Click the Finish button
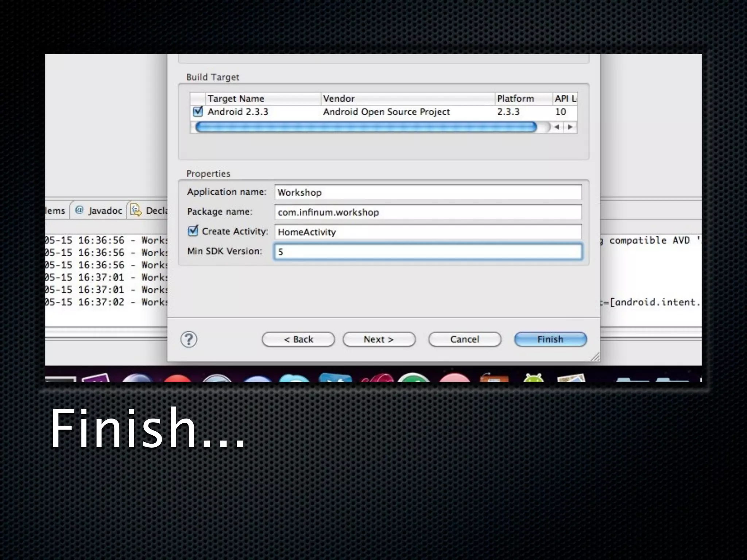Screen dimensions: 747x560 [550, 339]
